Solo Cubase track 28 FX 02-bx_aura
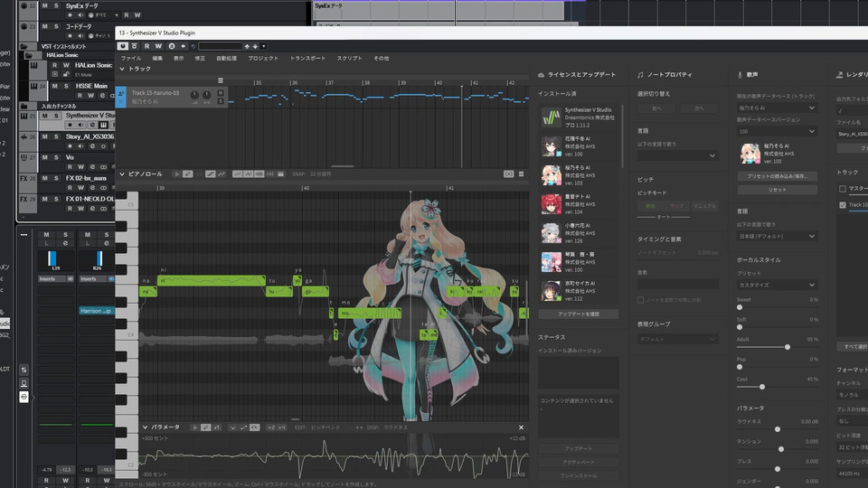The width and height of the screenshot is (868, 488). click(x=56, y=179)
